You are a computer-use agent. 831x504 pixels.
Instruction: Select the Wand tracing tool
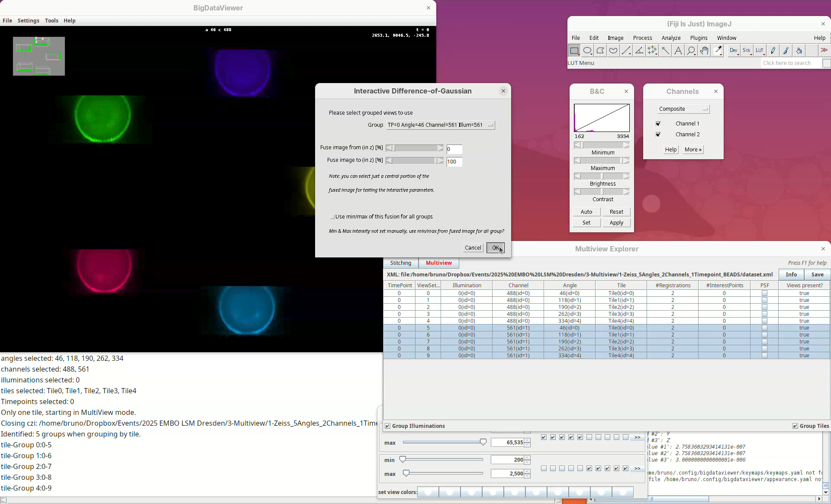(665, 51)
